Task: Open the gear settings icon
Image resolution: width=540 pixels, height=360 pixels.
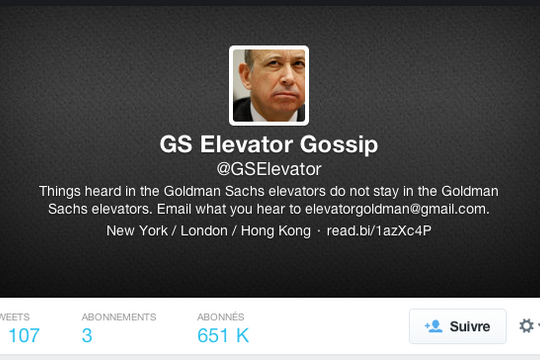Action: 526,326
